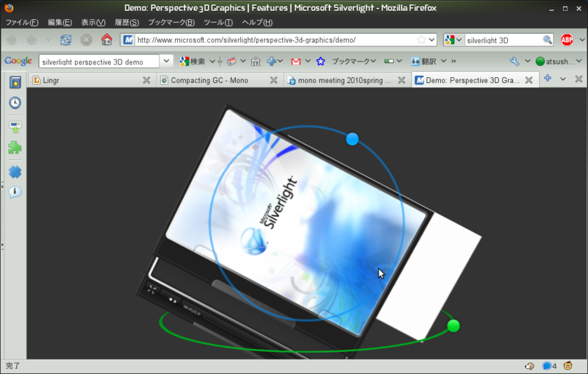Click the blue rotation handle on the blue circle
This screenshot has height=374, width=588.
pyautogui.click(x=352, y=139)
